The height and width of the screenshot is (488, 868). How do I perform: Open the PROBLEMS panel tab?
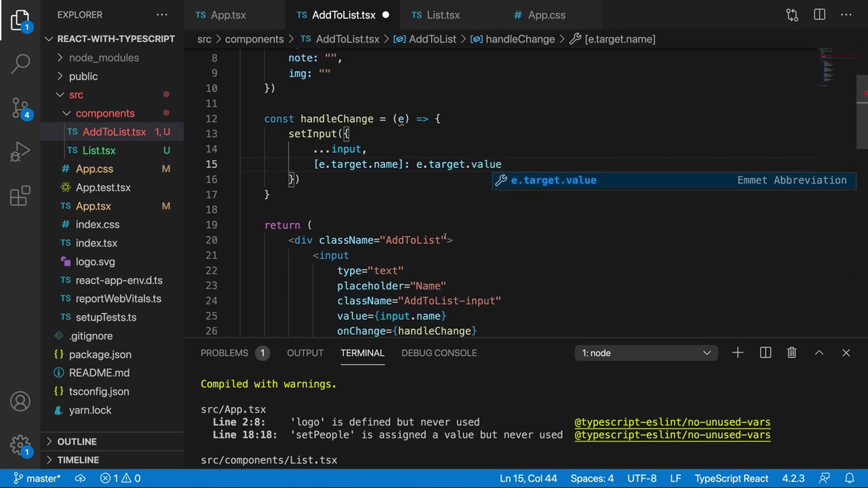pyautogui.click(x=235, y=352)
